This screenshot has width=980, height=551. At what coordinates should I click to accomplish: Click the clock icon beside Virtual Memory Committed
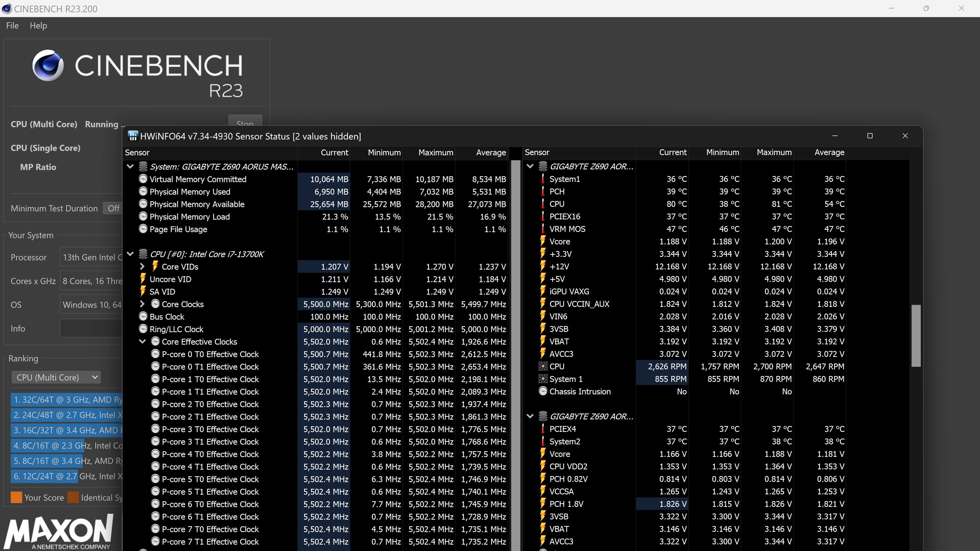[143, 179]
